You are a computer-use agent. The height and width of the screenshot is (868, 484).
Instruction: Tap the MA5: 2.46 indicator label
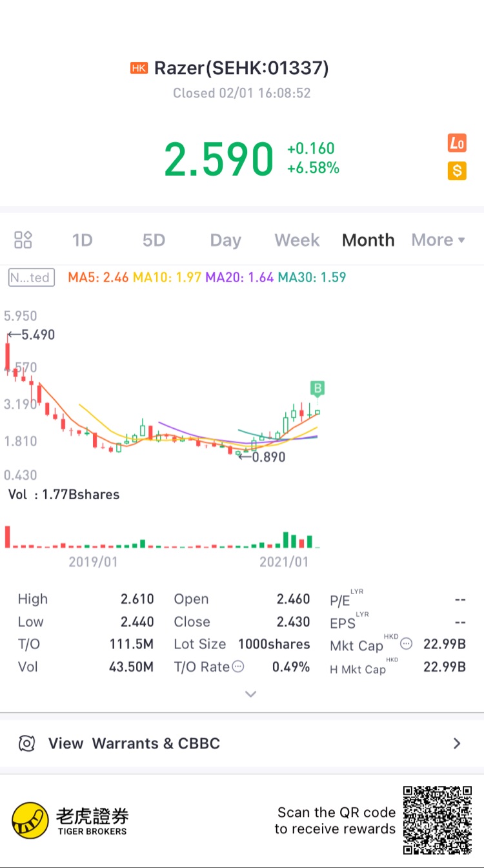click(x=99, y=278)
